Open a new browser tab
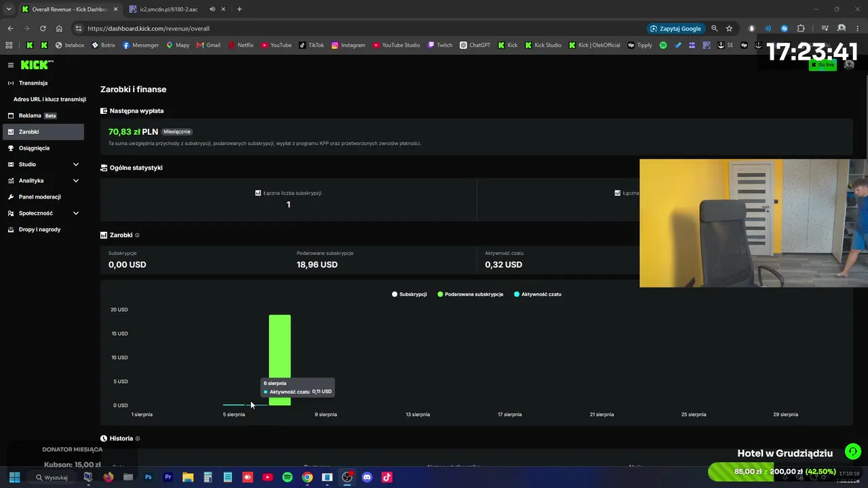 click(239, 9)
